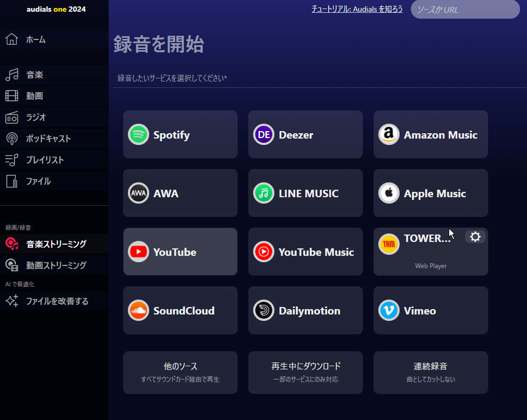Choose the Spotify service tile
This screenshot has height=420, width=527.
click(180, 134)
